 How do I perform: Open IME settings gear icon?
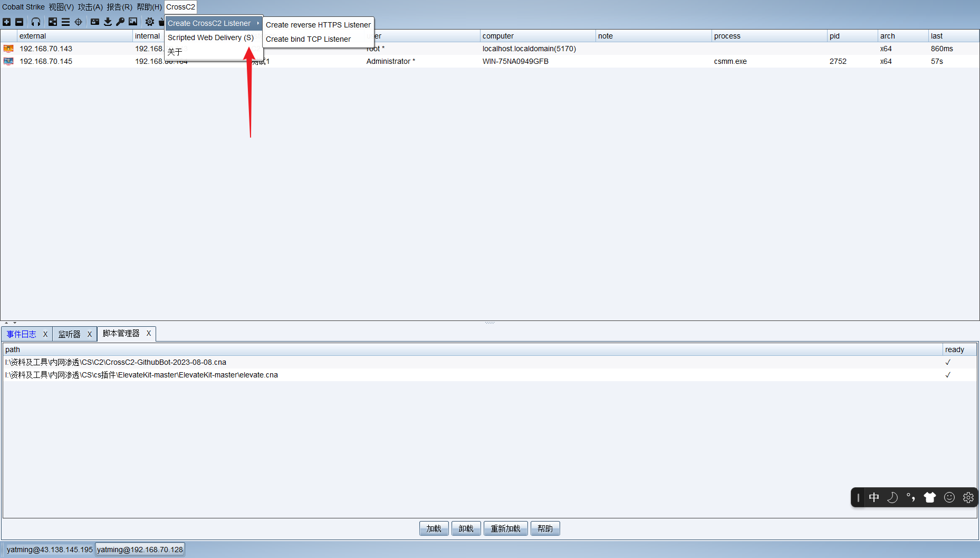[968, 497]
